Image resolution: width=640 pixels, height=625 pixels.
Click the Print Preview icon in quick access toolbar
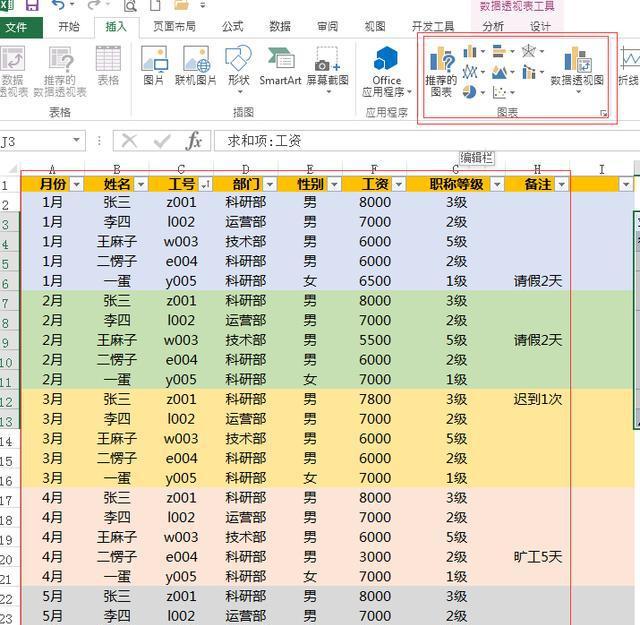point(130,5)
